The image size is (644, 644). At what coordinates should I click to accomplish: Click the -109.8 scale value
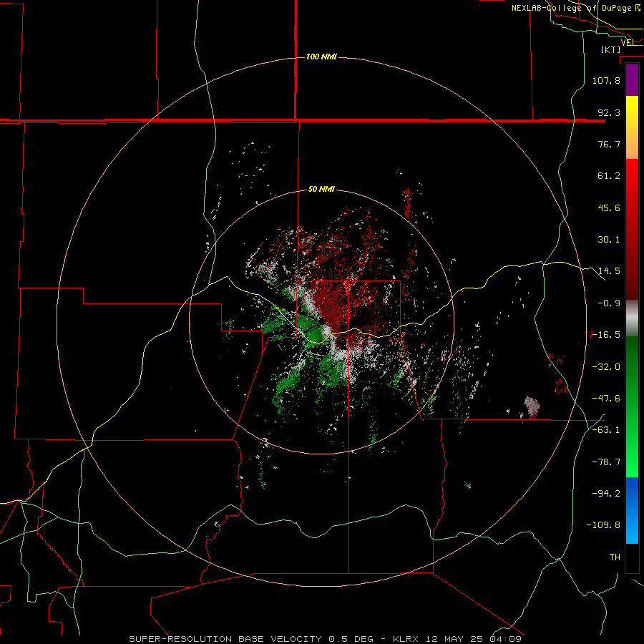(603, 525)
